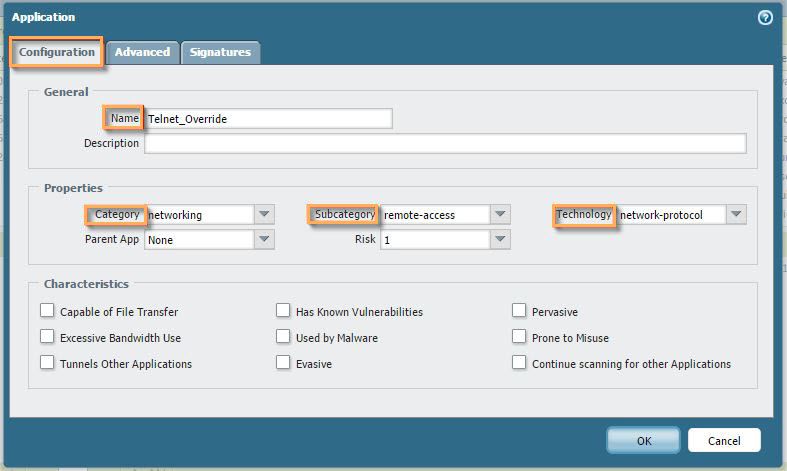Open the Signatures tab
Viewport: 787px width, 471px height.
pyautogui.click(x=220, y=52)
